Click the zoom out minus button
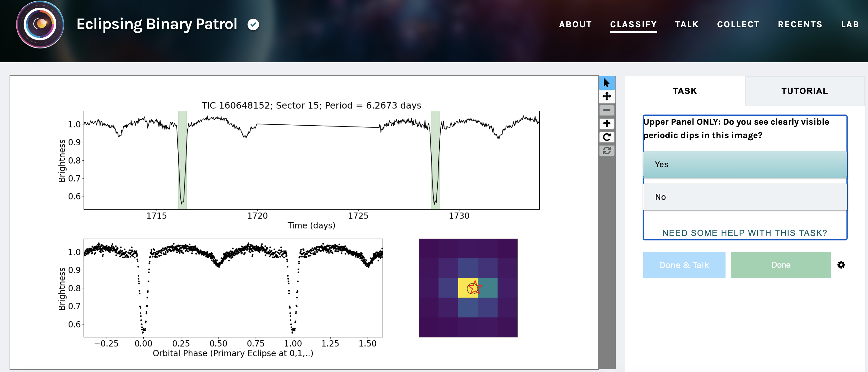Image resolution: width=868 pixels, height=372 pixels. [x=606, y=110]
